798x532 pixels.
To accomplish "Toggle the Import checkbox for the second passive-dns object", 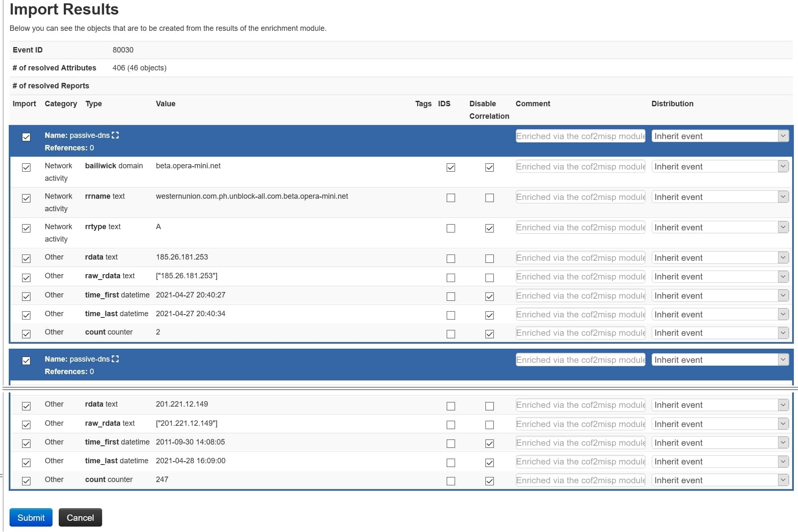I will (26, 361).
